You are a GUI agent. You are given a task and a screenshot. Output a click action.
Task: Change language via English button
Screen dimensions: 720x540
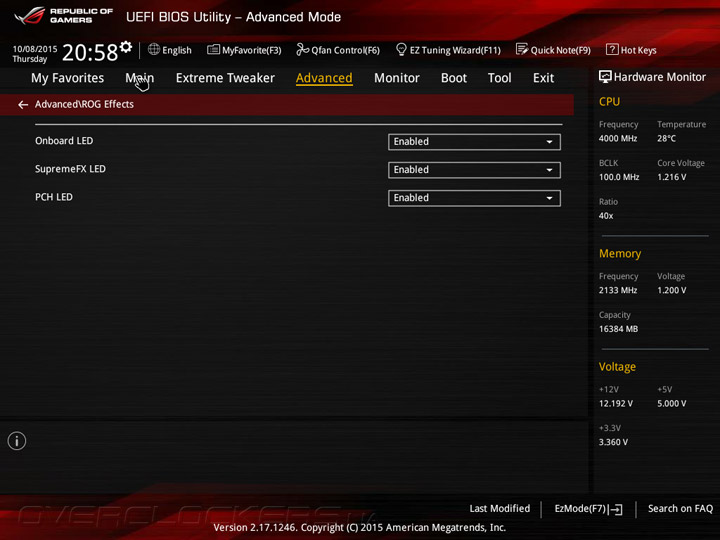[169, 50]
